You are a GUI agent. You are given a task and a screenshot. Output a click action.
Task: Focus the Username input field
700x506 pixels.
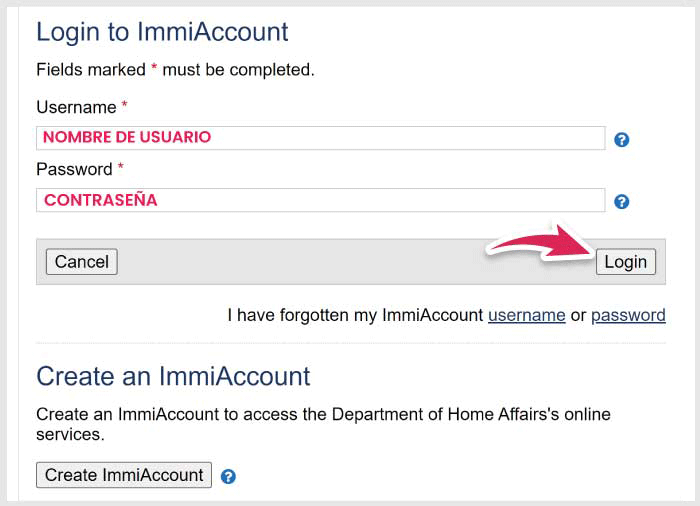pyautogui.click(x=320, y=138)
